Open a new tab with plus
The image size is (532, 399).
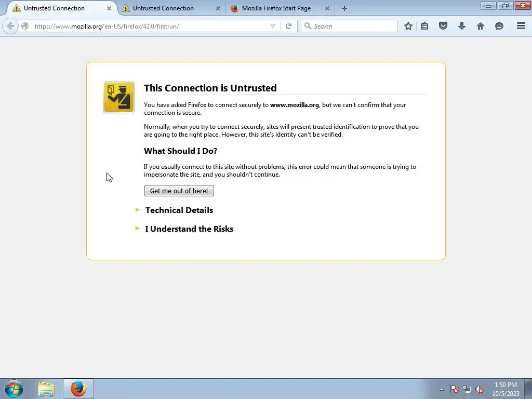pyautogui.click(x=344, y=8)
